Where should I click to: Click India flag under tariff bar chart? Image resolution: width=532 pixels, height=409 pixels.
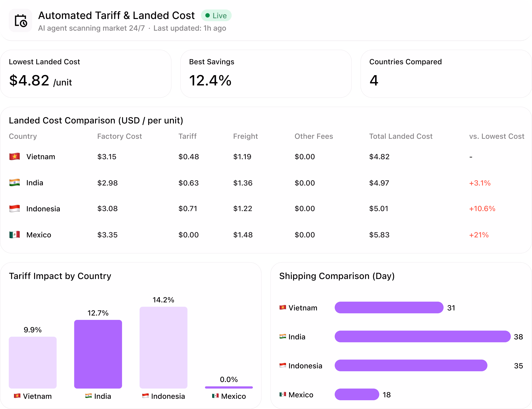(x=88, y=396)
